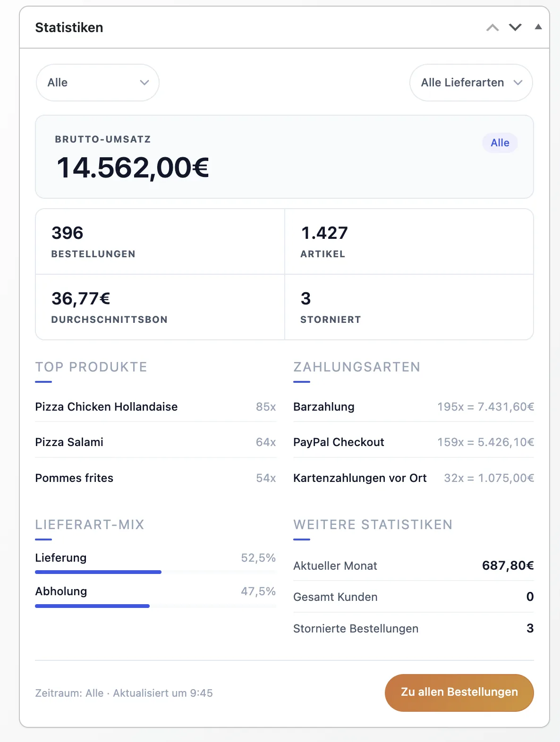This screenshot has height=742, width=560.
Task: Click the 'Gesamt Kunden' label
Action: (x=335, y=597)
